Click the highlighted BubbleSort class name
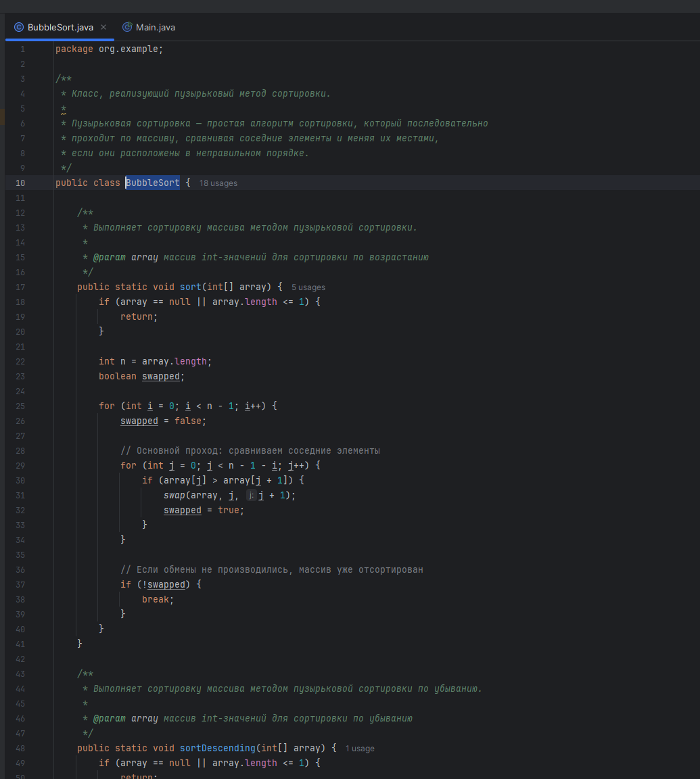This screenshot has height=779, width=700. (153, 183)
